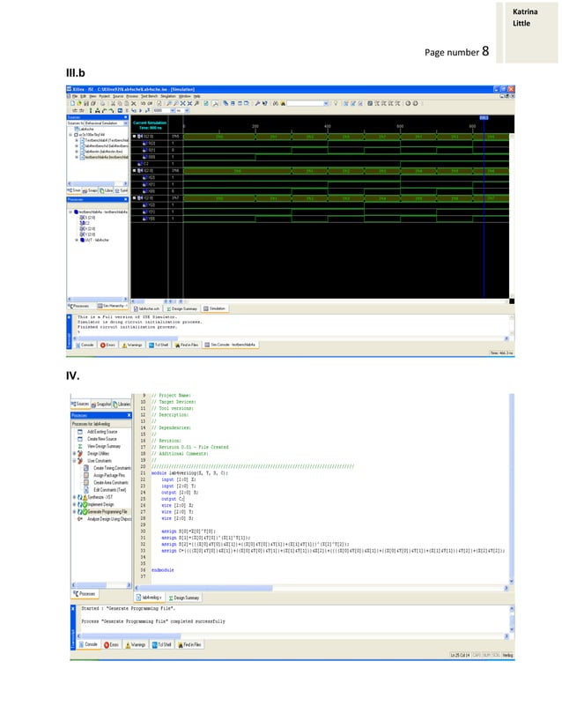Click the Design Utilities process icon
This screenshot has width=562, height=728.
[80, 454]
